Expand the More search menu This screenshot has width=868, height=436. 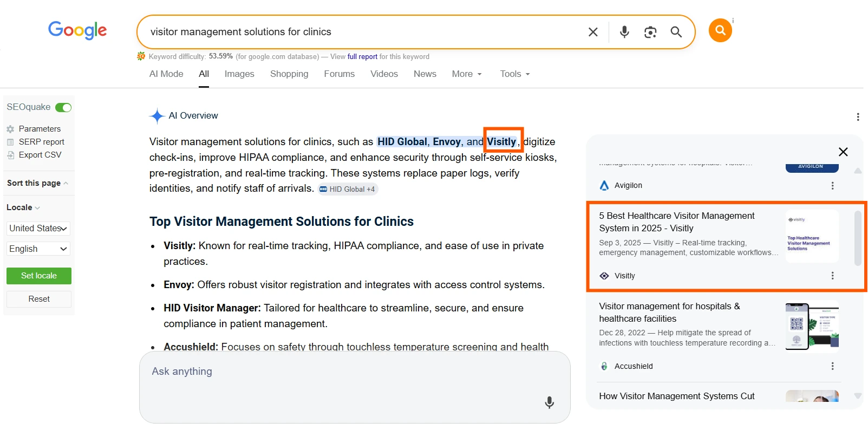tap(467, 74)
